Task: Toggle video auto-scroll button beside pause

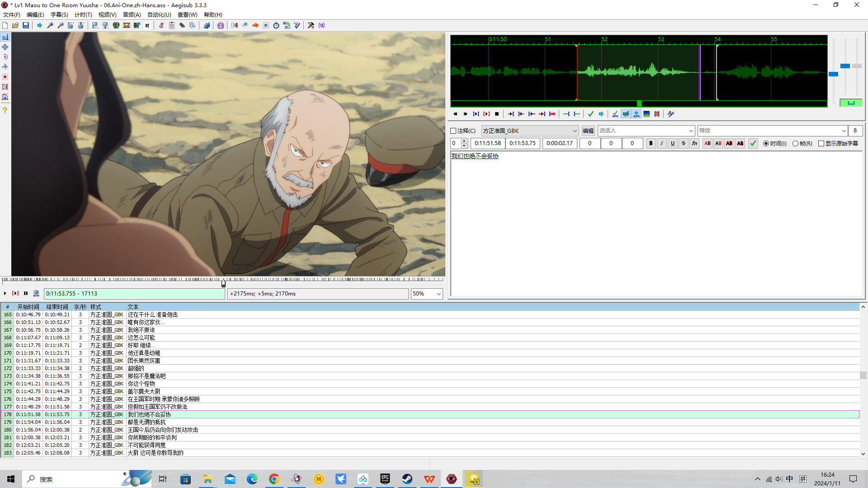Action: coord(36,293)
